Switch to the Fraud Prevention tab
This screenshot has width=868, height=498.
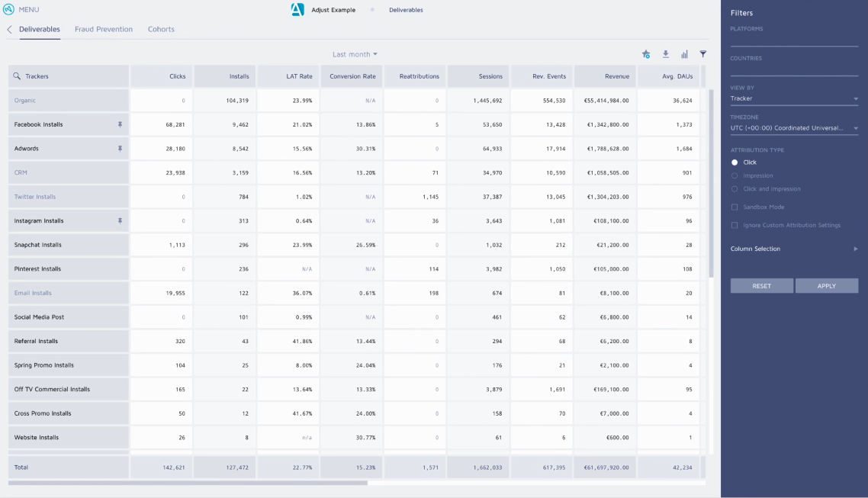pos(104,30)
